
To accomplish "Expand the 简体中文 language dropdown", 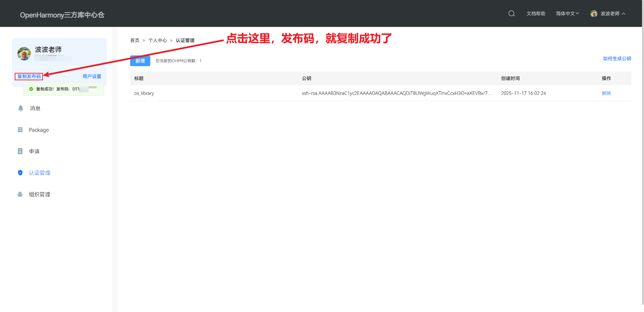I will click(x=567, y=13).
